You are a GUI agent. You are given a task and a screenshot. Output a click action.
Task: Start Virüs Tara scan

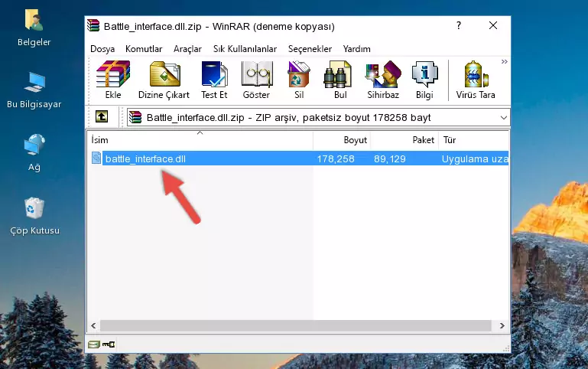(476, 80)
